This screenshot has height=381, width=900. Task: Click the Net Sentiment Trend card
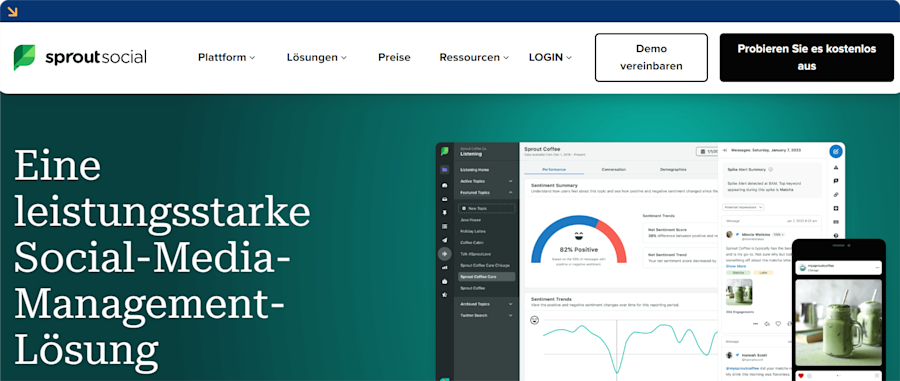tap(680, 258)
